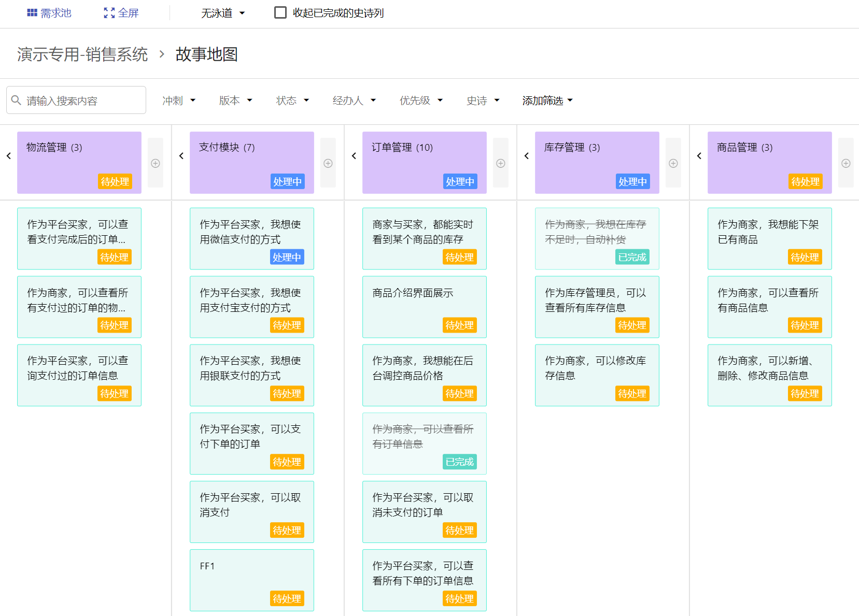Enter fullscreen with the 全屏 icon
Image resolution: width=859 pixels, height=616 pixels.
(109, 13)
